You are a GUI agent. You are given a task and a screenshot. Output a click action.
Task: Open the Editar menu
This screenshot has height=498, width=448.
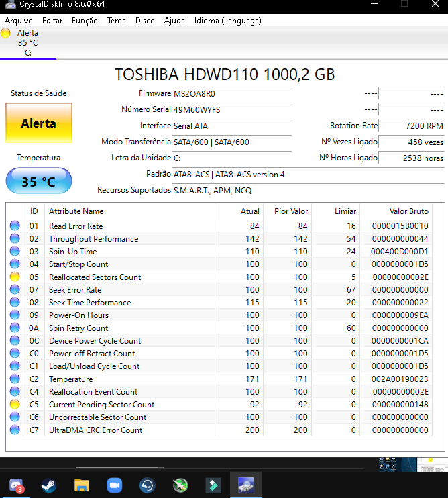[x=52, y=21]
